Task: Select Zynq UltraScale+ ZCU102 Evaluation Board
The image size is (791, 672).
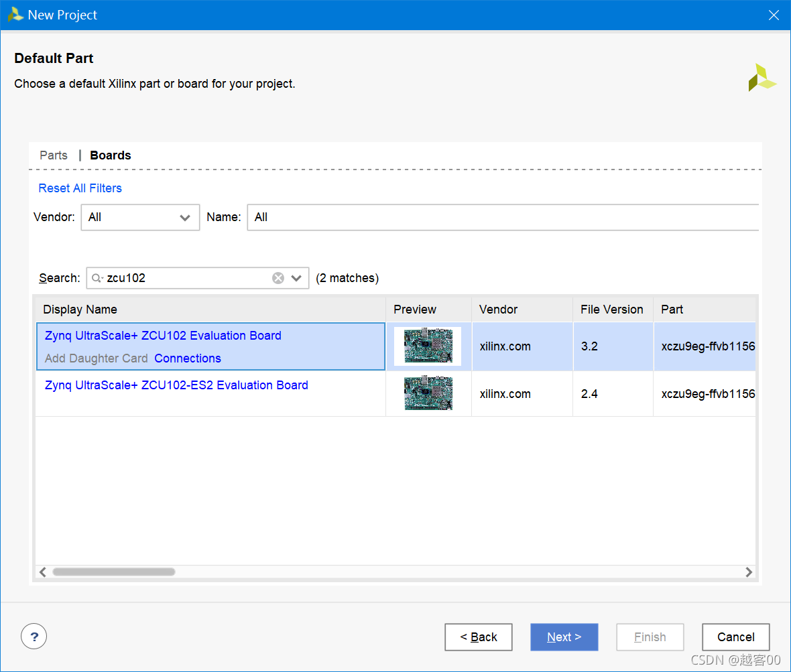Action: tap(163, 336)
